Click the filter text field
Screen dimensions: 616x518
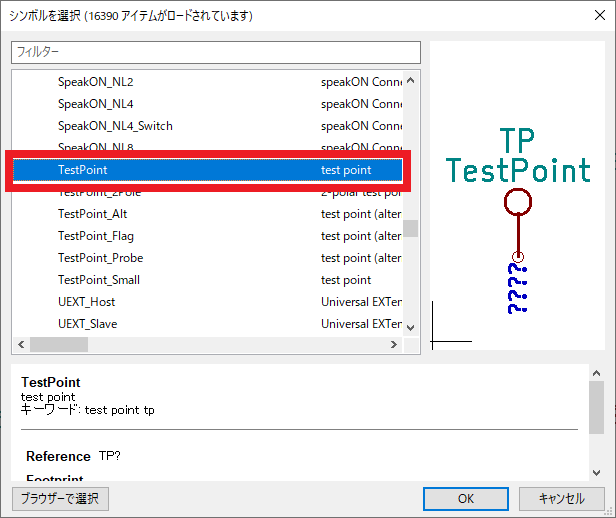pyautogui.click(x=215, y=52)
